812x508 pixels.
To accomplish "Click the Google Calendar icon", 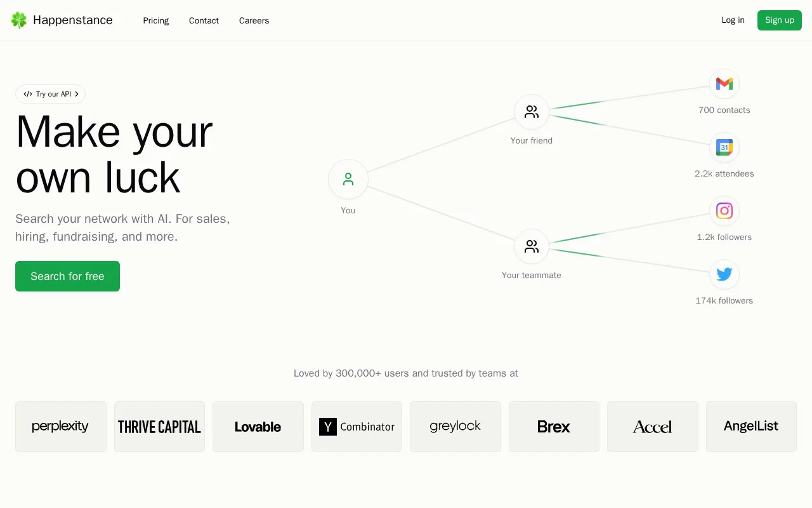I will pyautogui.click(x=724, y=147).
